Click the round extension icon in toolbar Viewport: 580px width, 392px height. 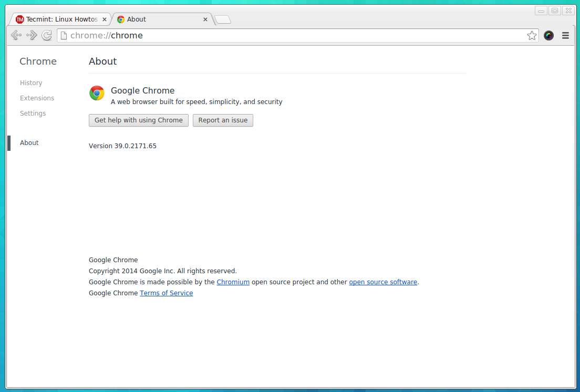coord(548,36)
